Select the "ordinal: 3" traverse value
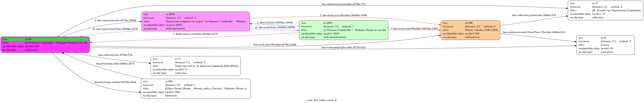The height and width of the screenshot is (103, 644). coord(348,27)
